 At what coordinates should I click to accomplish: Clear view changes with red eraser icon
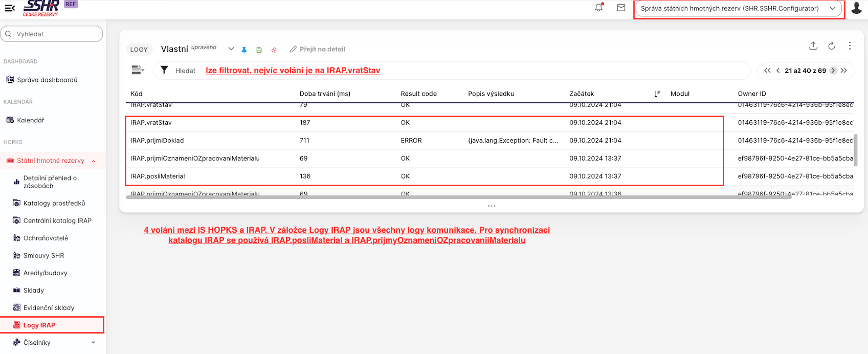(x=274, y=50)
